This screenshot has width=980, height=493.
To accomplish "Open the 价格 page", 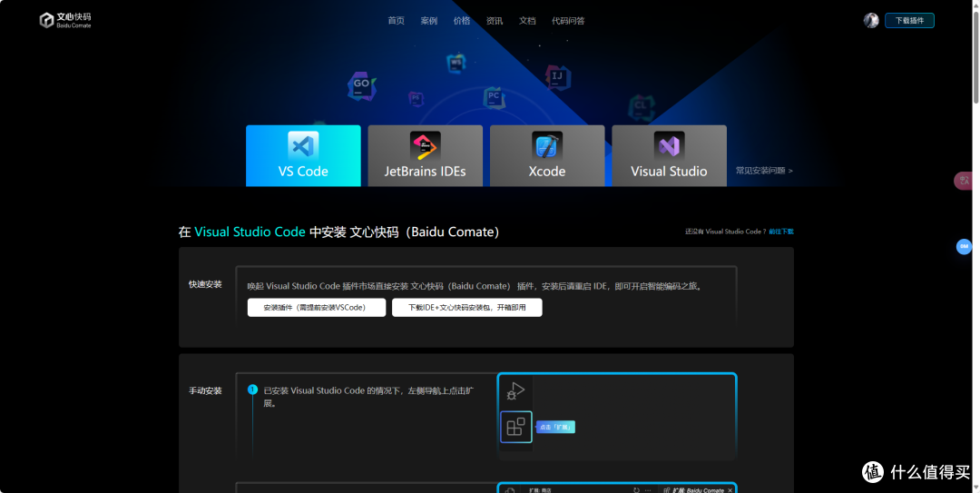I will click(462, 21).
